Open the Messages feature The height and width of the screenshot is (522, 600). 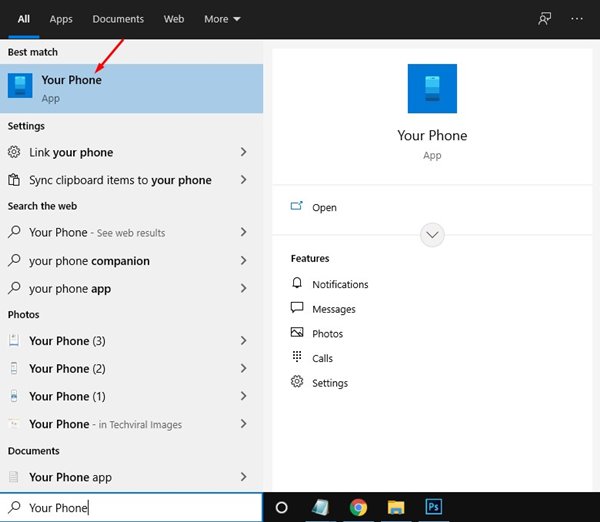pos(334,309)
